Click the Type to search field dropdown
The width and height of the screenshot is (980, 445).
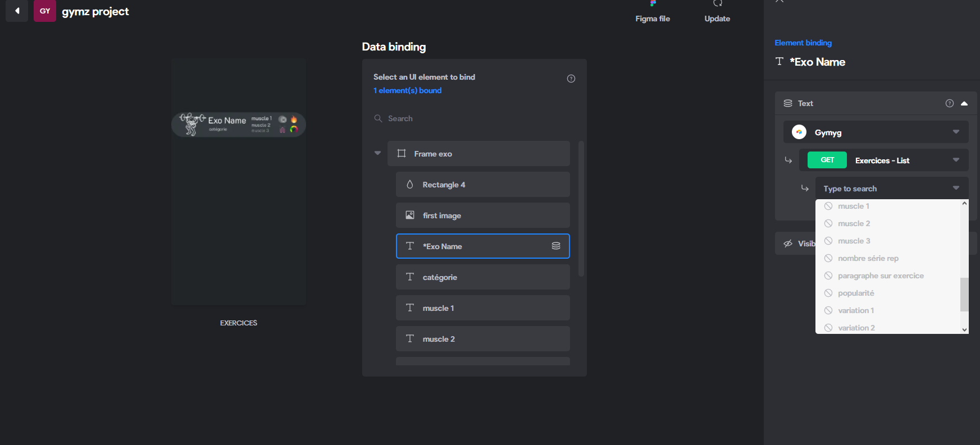tap(892, 188)
